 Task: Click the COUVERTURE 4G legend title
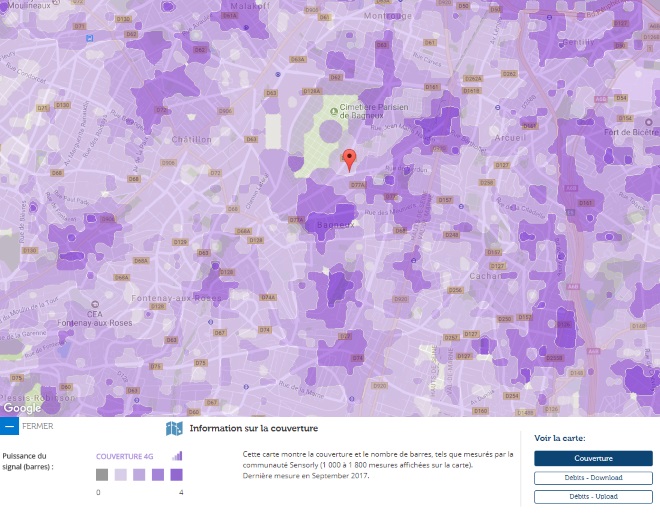125,457
